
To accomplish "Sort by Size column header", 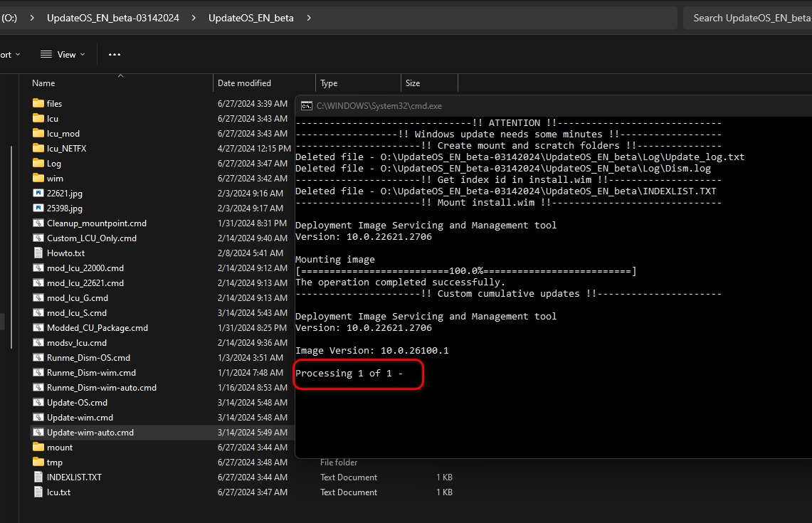I will coord(429,83).
